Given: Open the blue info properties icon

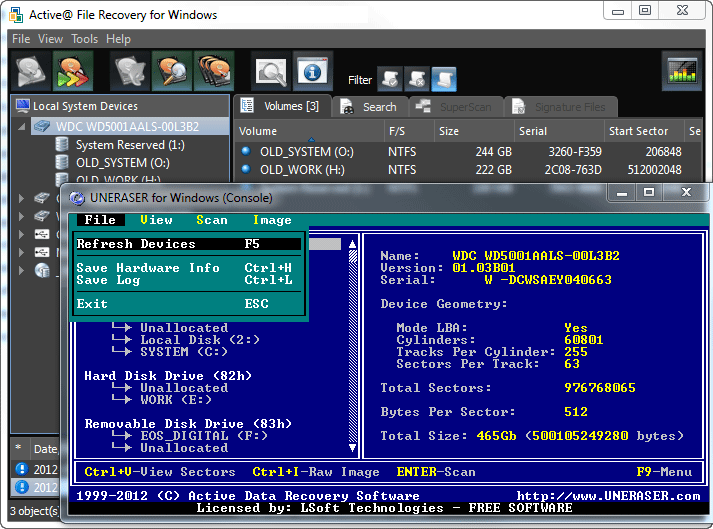Looking at the screenshot, I should click(312, 71).
